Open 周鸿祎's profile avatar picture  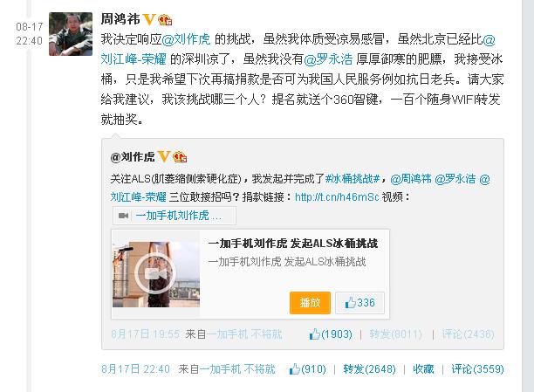[x=71, y=34]
